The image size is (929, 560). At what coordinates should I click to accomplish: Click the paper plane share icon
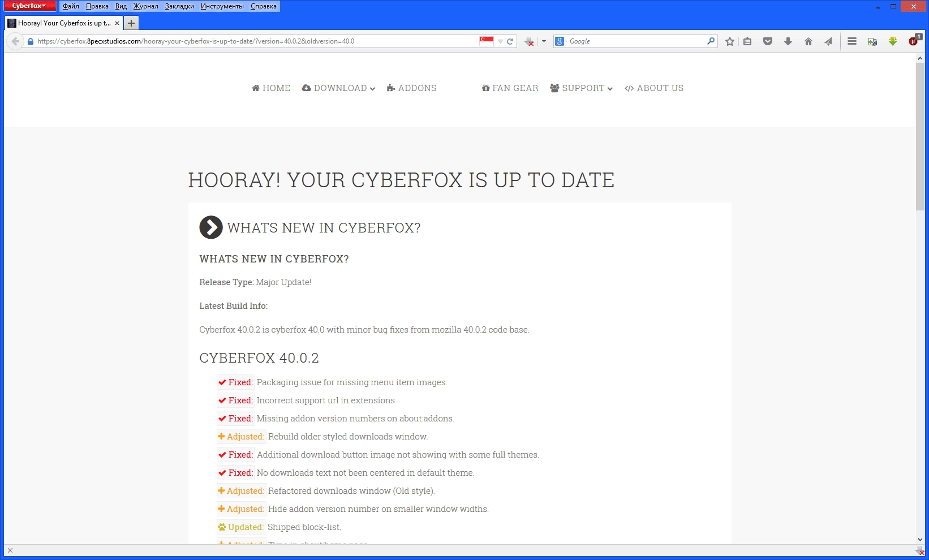tap(828, 41)
